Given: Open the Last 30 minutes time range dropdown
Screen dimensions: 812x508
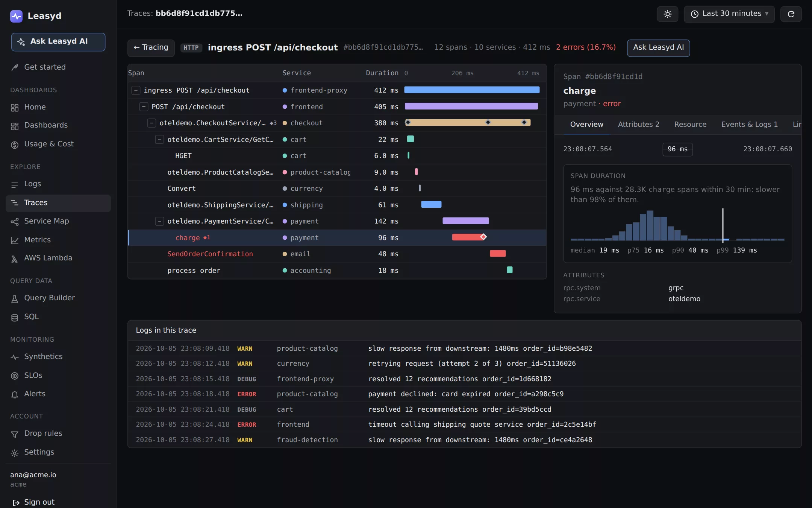Looking at the screenshot, I should click(x=729, y=14).
